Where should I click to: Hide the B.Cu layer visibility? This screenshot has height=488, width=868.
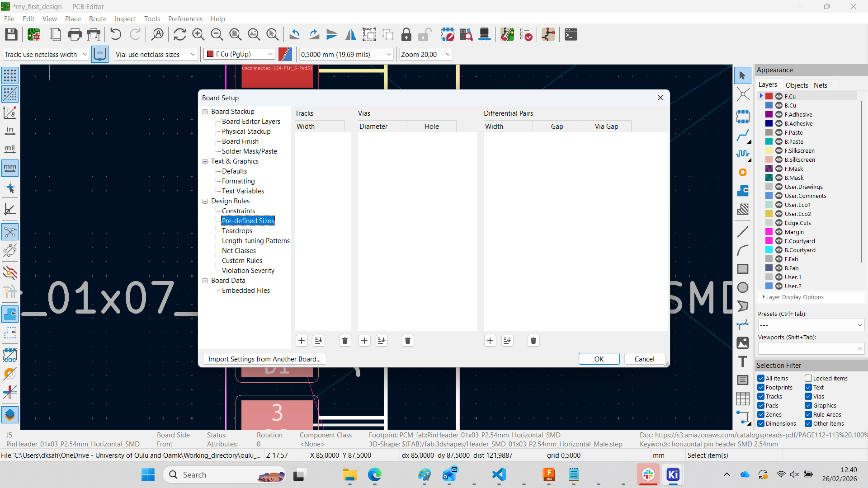779,105
